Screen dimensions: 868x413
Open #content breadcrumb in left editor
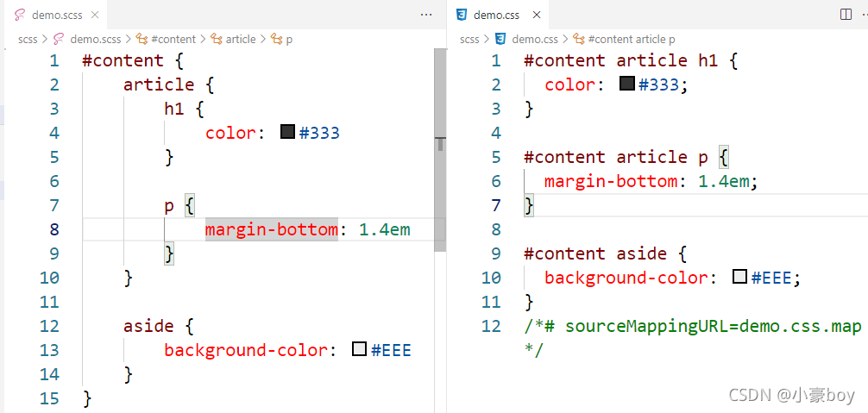[x=173, y=40]
